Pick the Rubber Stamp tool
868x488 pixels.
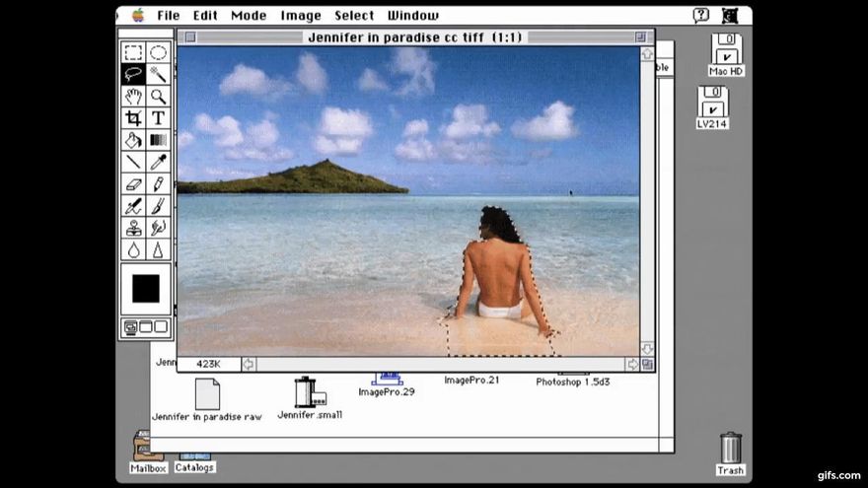(x=133, y=228)
